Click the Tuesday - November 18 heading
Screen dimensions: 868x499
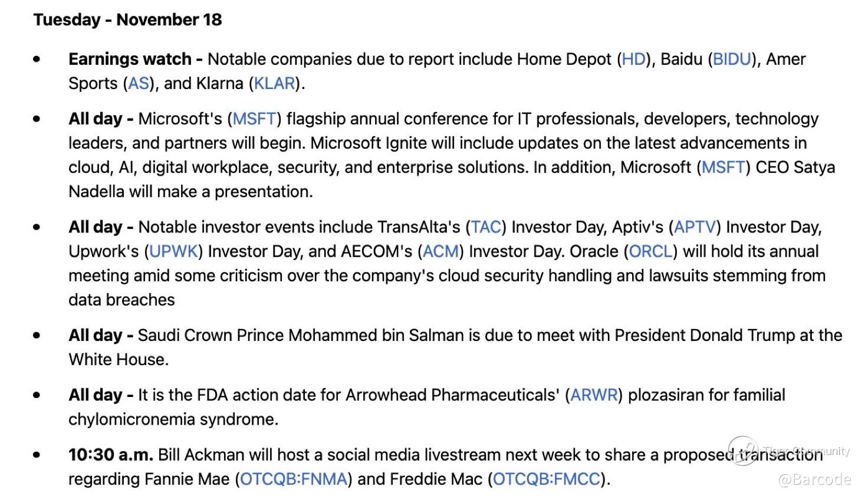point(127,19)
